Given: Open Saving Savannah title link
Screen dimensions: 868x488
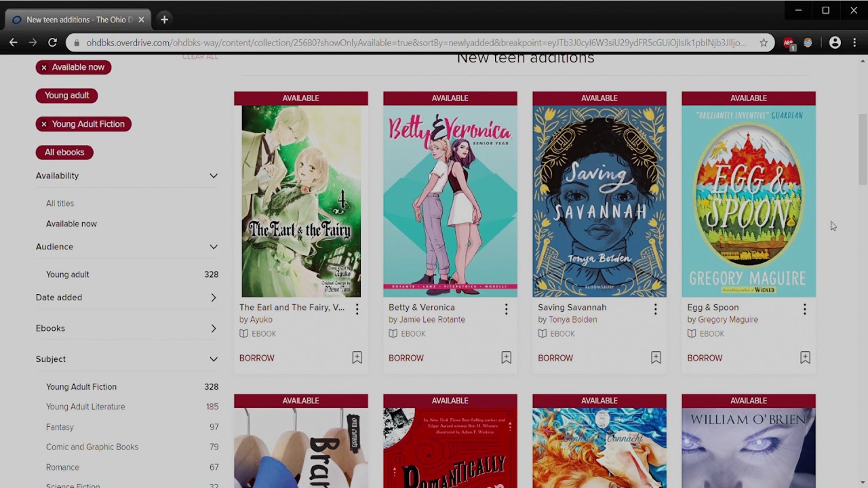Looking at the screenshot, I should point(572,308).
